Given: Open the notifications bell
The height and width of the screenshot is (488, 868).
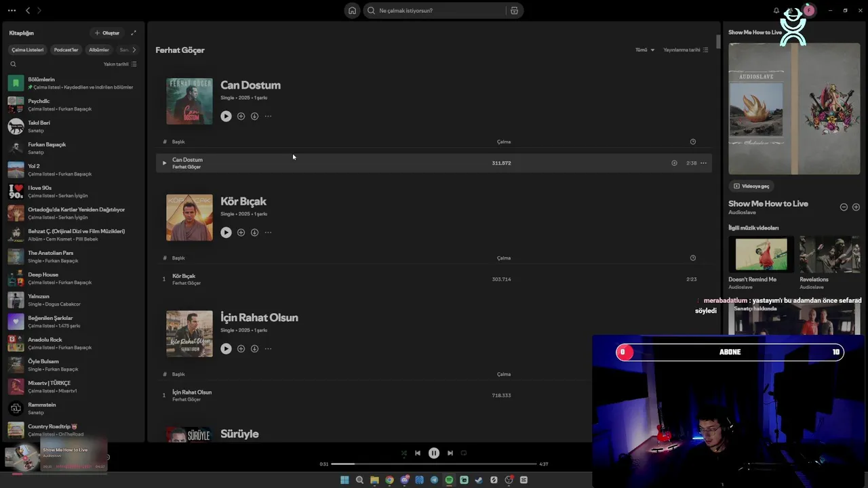Looking at the screenshot, I should click(x=776, y=10).
